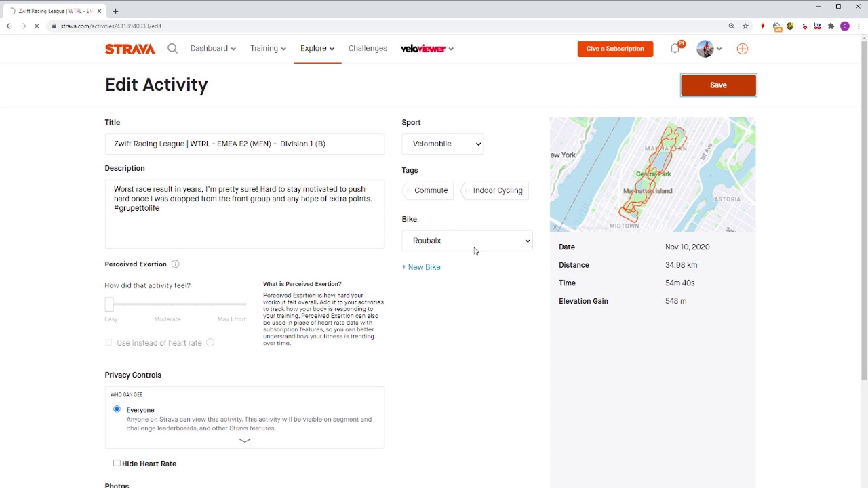Go to Challenges

368,48
